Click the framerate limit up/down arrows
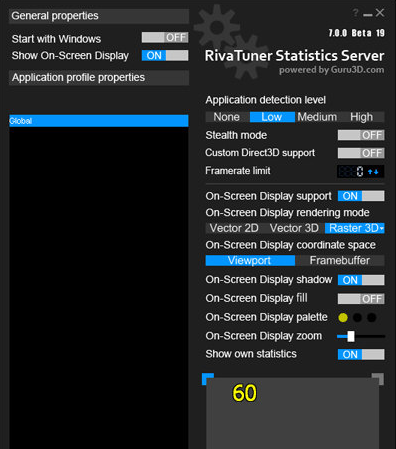Viewport: 396px width, 449px height. coord(373,172)
